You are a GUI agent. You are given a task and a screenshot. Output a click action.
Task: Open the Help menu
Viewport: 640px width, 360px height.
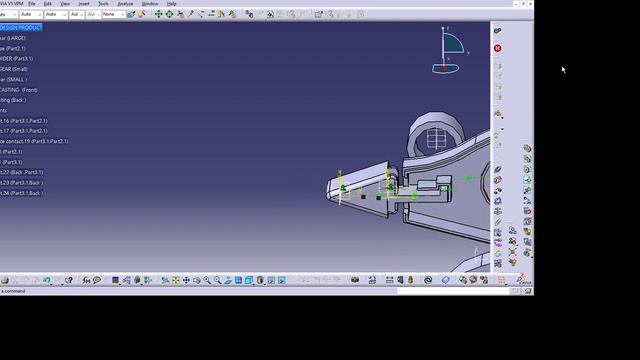[171, 4]
